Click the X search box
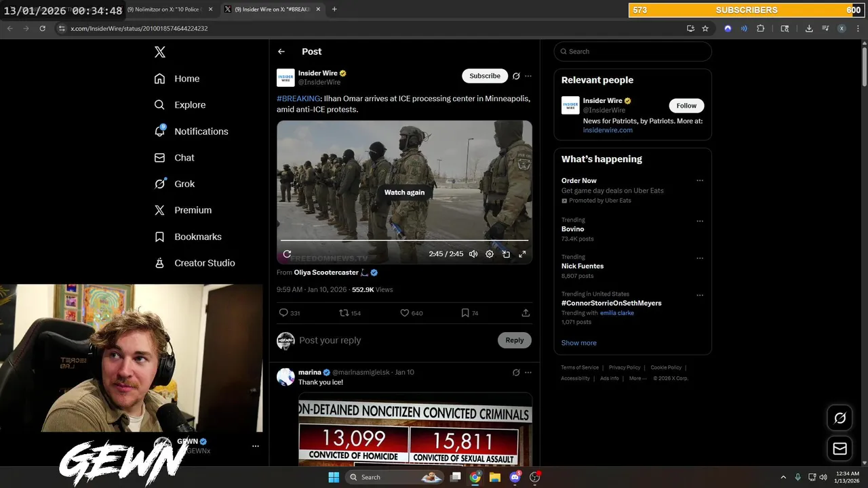The width and height of the screenshot is (868, 488). coord(633,52)
